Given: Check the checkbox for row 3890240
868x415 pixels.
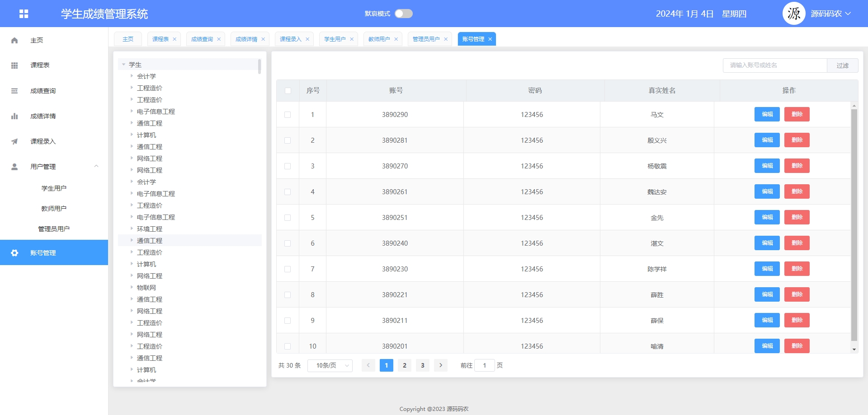Looking at the screenshot, I should [x=288, y=243].
